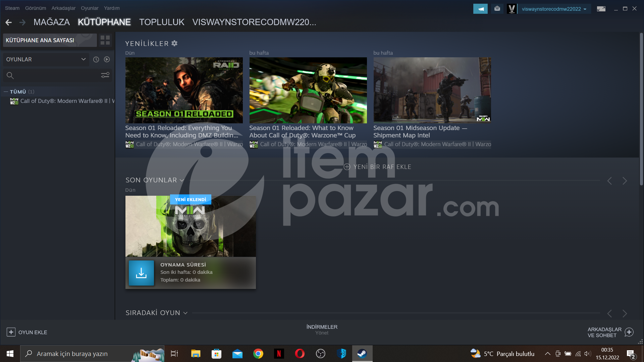
Task: Click the Modern Warfare II download button
Action: pos(141,273)
